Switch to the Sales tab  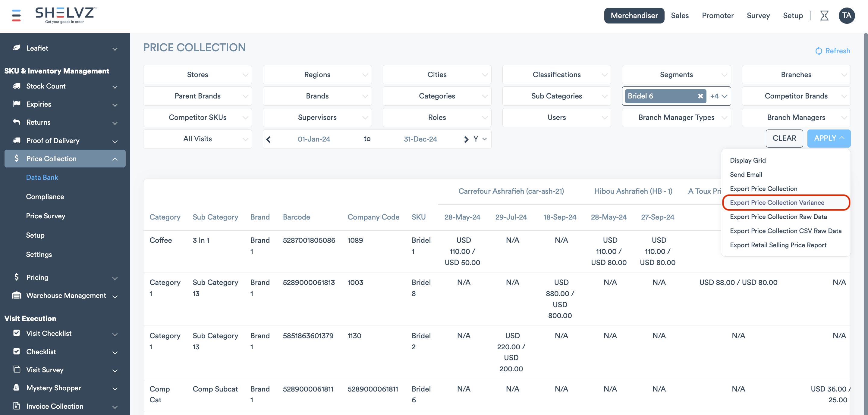pyautogui.click(x=680, y=15)
